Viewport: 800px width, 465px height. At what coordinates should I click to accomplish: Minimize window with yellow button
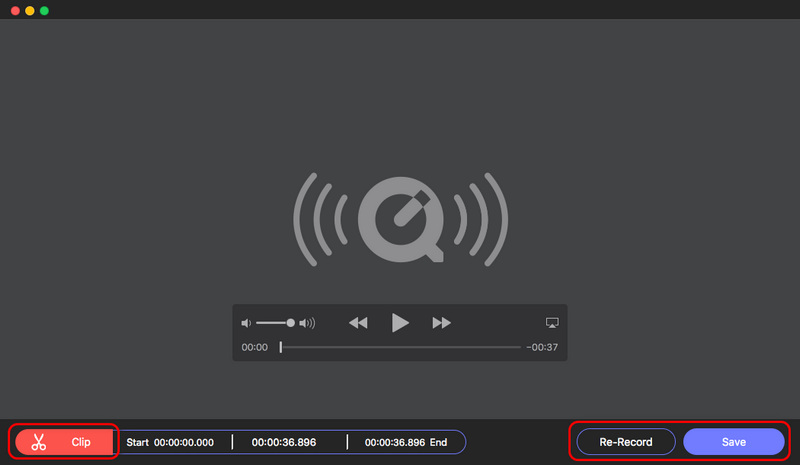pos(30,11)
